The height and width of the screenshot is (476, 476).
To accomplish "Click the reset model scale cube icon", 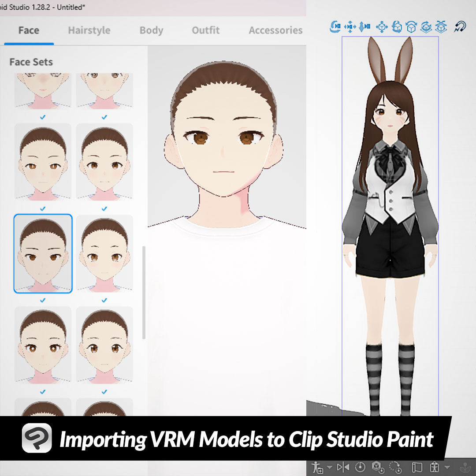I will pyautogui.click(x=378, y=467).
